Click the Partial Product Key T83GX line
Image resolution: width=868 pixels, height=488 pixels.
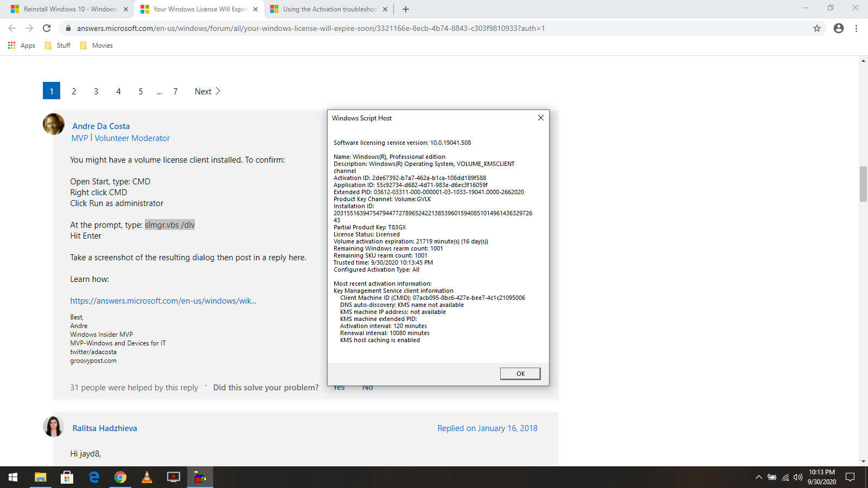pos(370,227)
